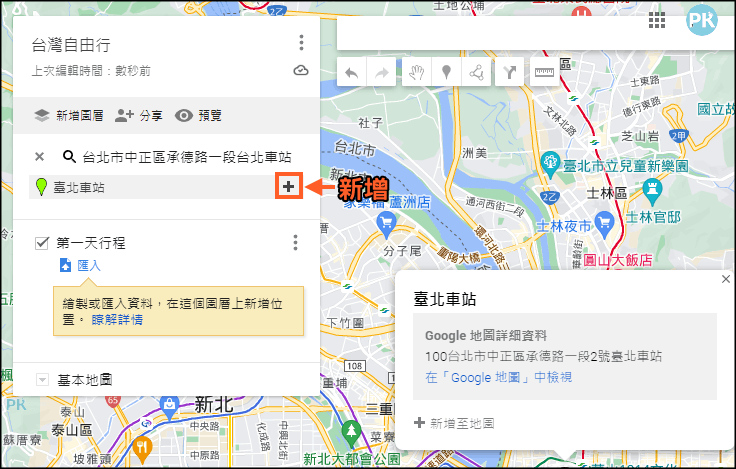736x469 pixels.
Task: Click the undo arrow in the map toolbar
Action: pyautogui.click(x=352, y=72)
